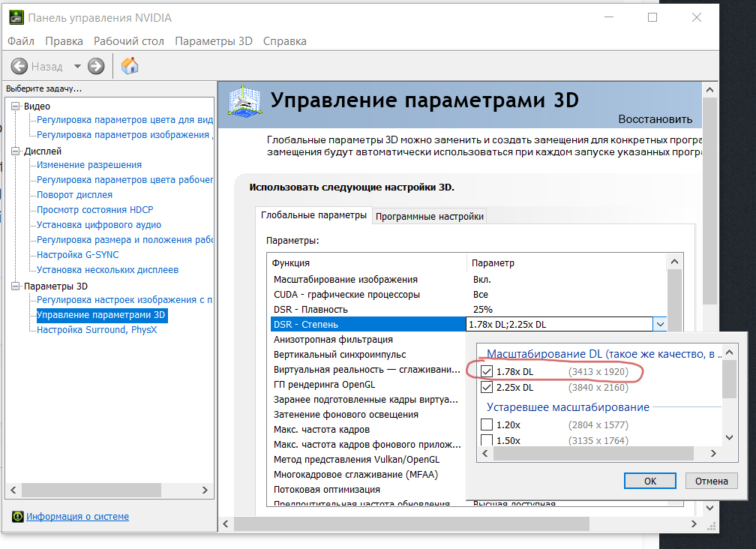
Task: Open the DSR - Степень dropdown arrow
Action: (x=660, y=325)
